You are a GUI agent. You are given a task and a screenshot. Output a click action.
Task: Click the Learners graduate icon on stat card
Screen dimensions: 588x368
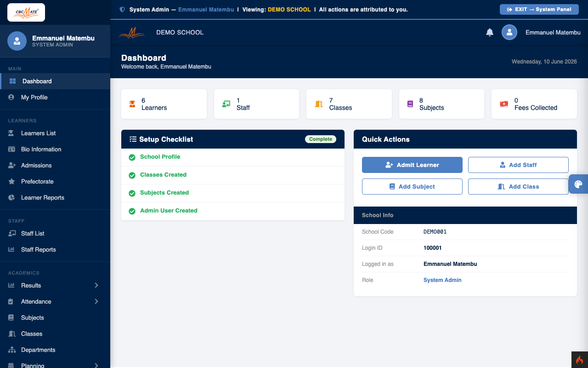click(132, 104)
